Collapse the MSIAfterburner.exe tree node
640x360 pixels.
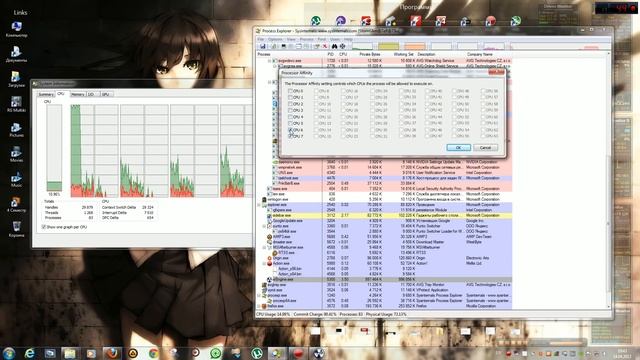[x=264, y=247]
